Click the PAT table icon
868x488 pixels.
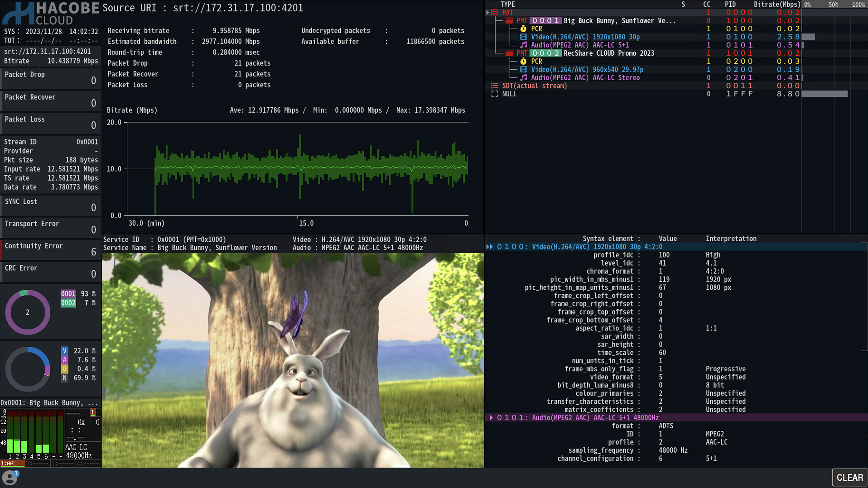coord(495,13)
